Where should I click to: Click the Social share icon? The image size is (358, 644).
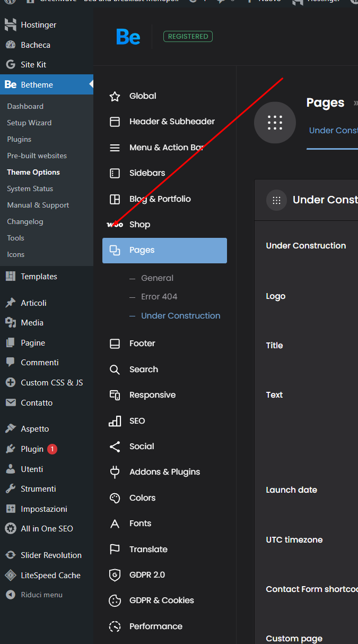(115, 446)
